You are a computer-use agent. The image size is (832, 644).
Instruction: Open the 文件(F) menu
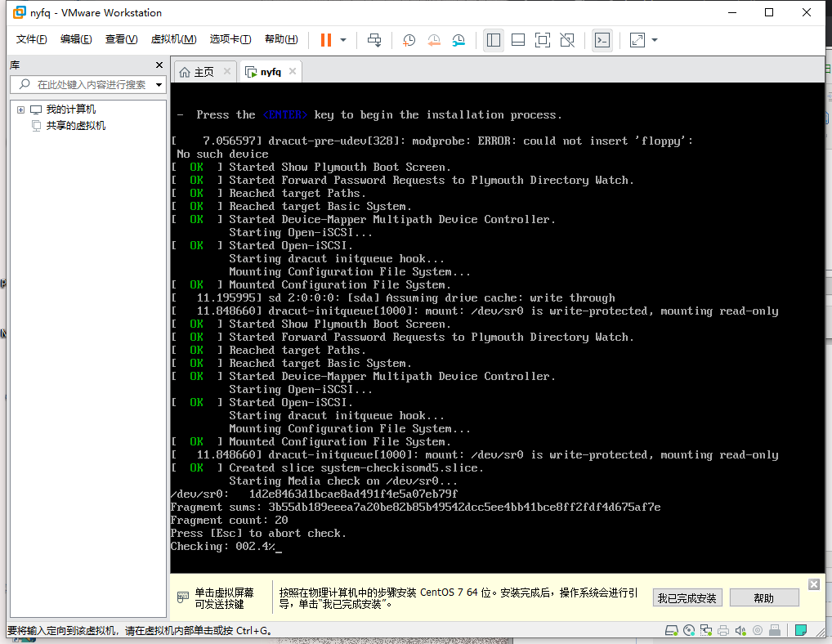(x=31, y=39)
